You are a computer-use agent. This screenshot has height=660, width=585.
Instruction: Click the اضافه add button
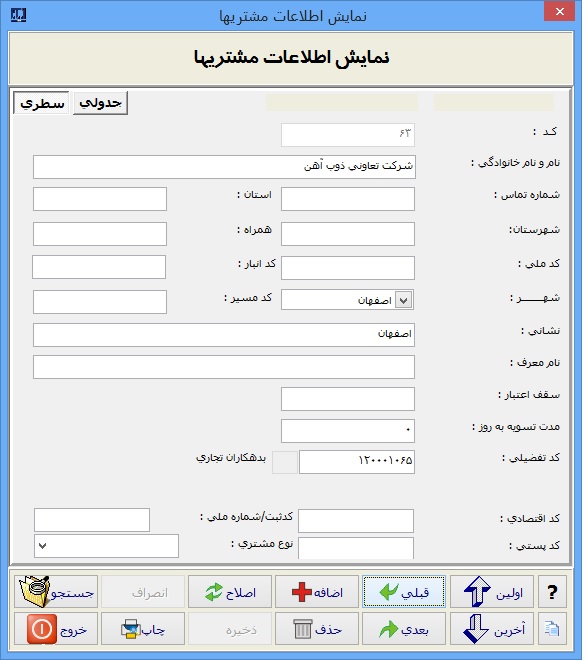coord(317,591)
